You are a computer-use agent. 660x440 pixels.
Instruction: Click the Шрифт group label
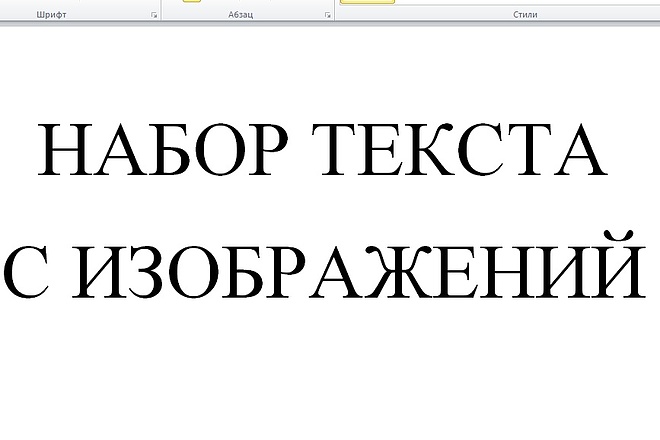pyautogui.click(x=51, y=15)
